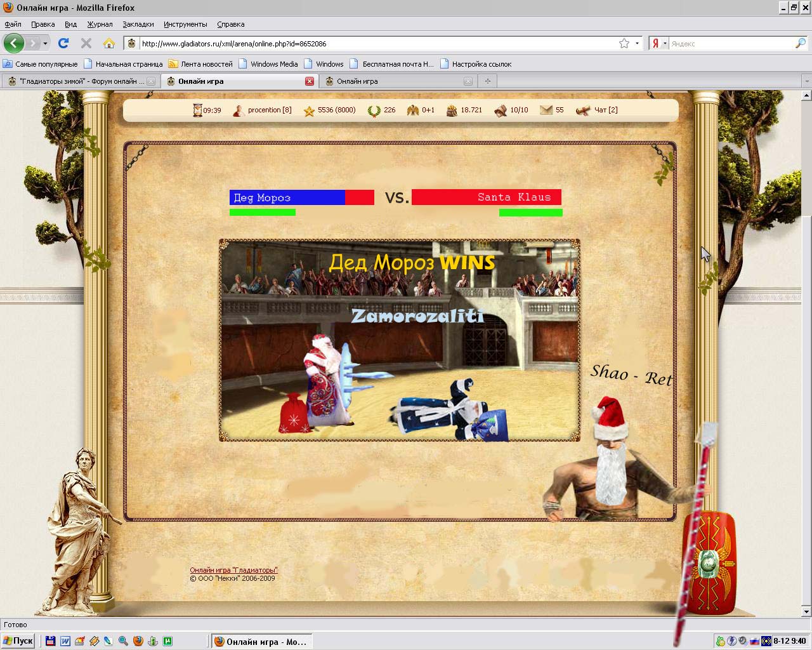Image resolution: width=812 pixels, height=650 pixels.
Task: Open the mail envelope icon
Action: [546, 110]
